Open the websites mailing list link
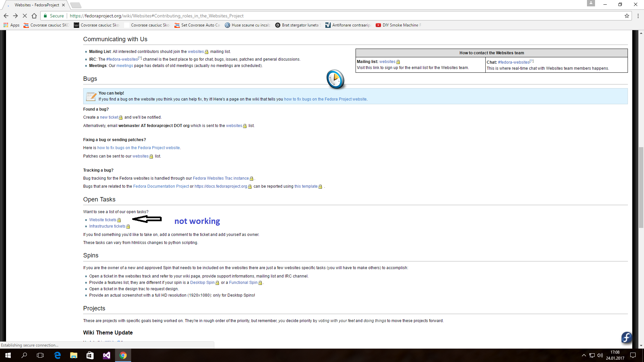This screenshot has width=644, height=362. 196,52
